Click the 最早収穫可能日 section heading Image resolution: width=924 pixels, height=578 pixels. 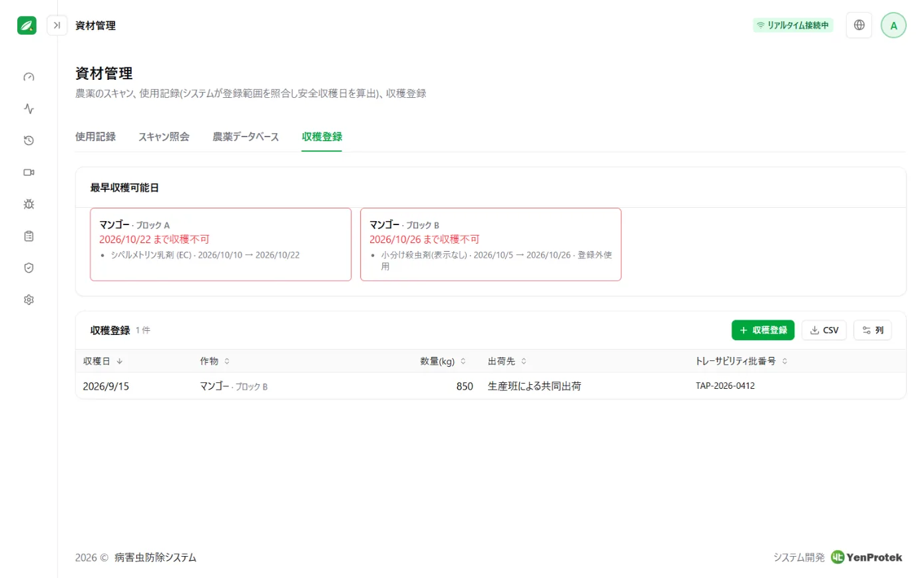124,188
